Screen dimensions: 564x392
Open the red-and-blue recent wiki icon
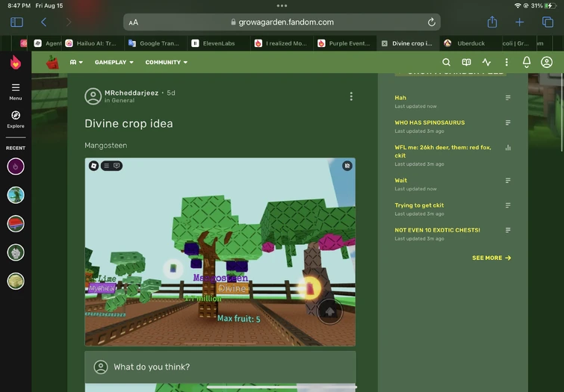16,224
